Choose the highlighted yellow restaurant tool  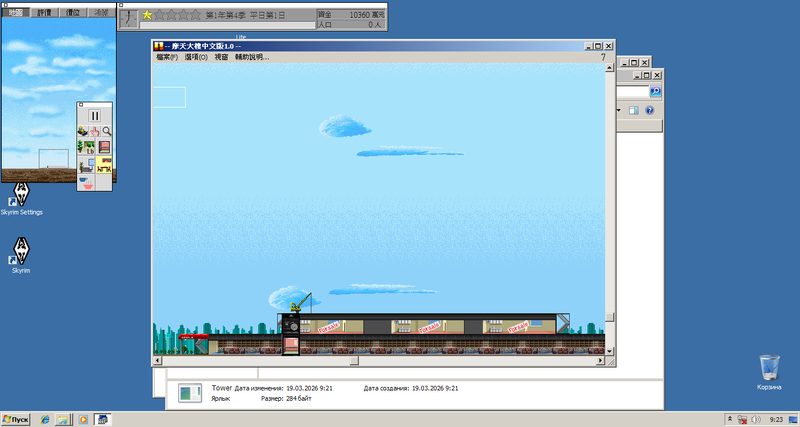tap(104, 165)
